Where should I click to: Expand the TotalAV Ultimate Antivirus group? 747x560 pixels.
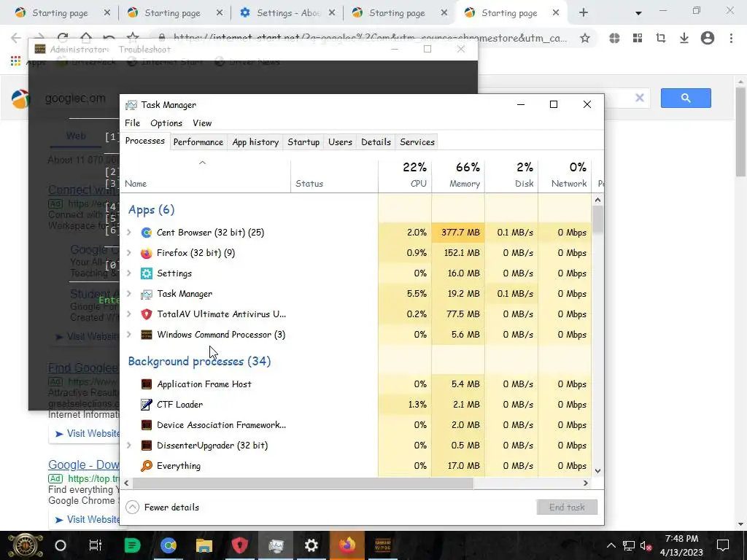(129, 314)
